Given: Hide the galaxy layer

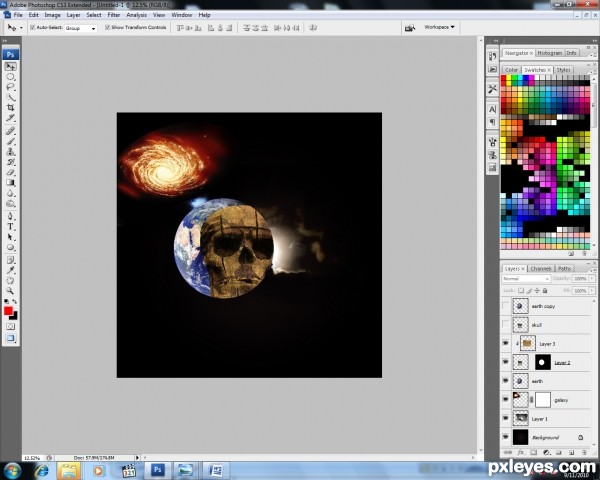Looking at the screenshot, I should click(x=505, y=399).
